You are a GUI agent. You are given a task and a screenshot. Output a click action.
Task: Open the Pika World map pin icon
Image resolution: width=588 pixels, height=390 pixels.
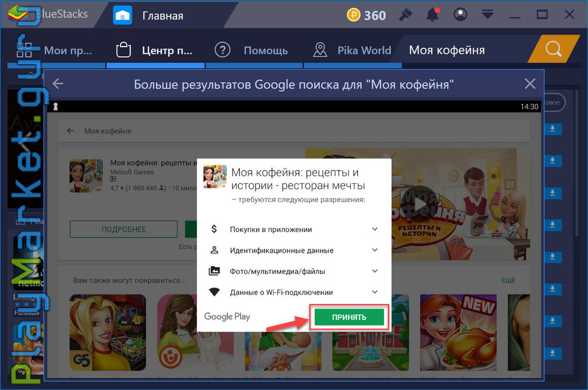point(320,50)
